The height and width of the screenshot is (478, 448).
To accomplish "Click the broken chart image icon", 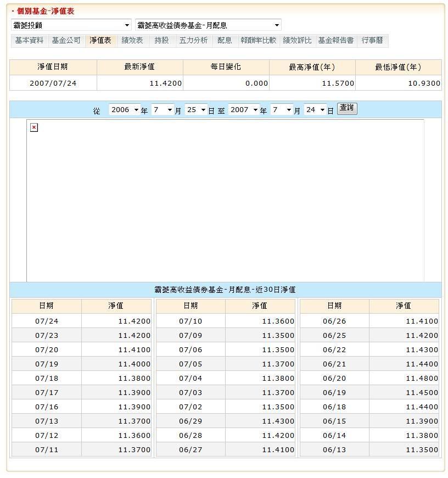I will [x=34, y=127].
